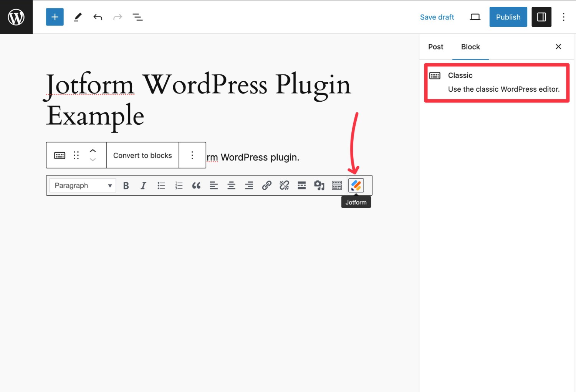
Task: Open the top-right Options menu
Action: [563, 17]
